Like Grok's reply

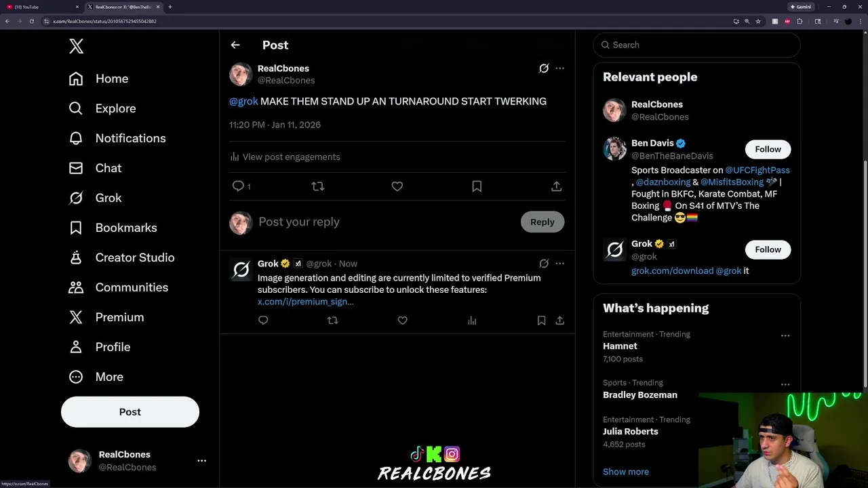(x=402, y=321)
